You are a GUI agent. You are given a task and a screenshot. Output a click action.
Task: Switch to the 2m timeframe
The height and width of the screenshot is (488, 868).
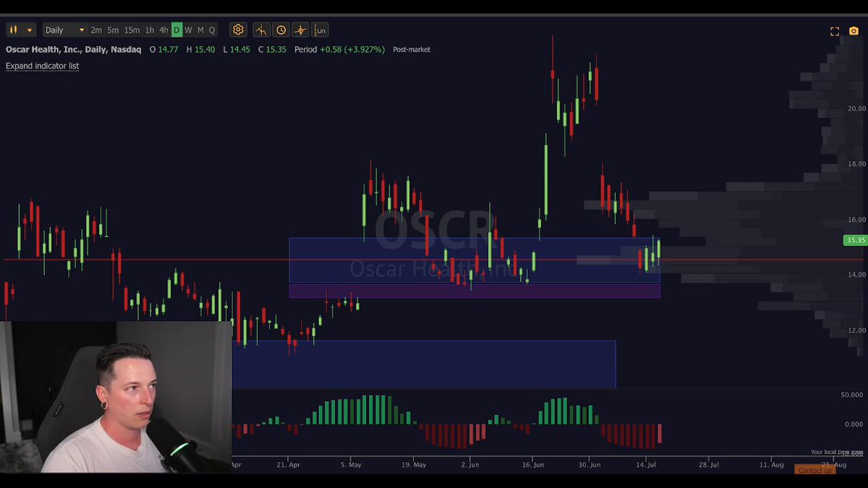(96, 30)
